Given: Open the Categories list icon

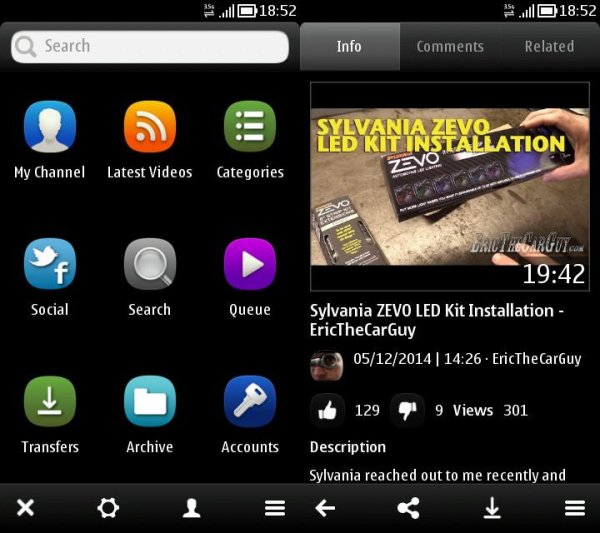Looking at the screenshot, I should click(x=250, y=127).
